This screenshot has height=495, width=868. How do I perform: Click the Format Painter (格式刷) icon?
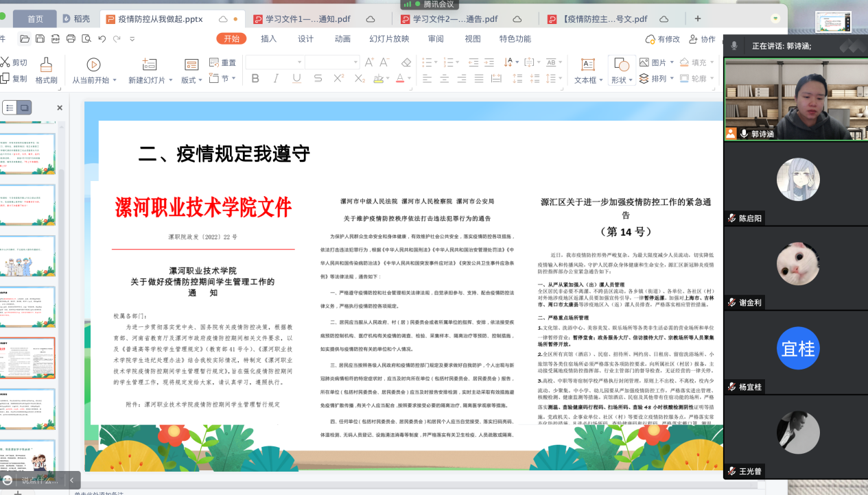[46, 71]
